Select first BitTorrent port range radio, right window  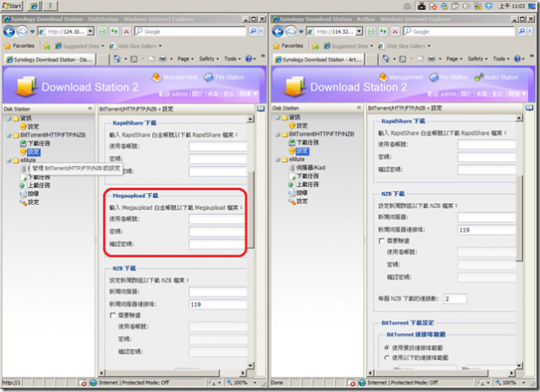point(386,347)
